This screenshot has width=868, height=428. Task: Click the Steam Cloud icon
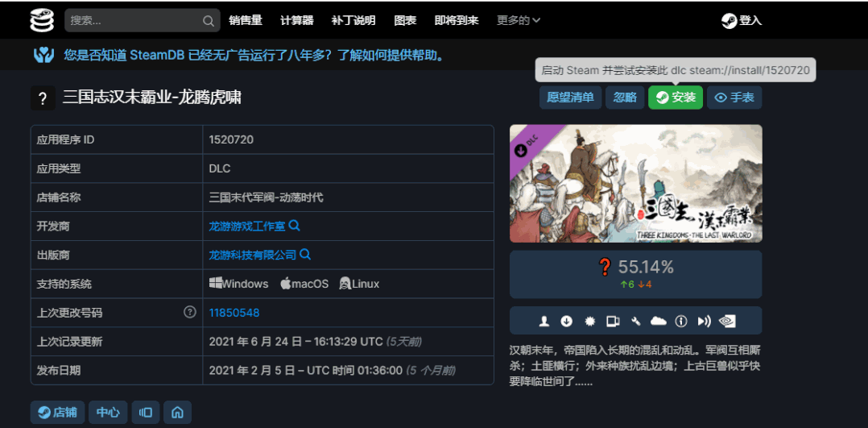[x=658, y=321]
